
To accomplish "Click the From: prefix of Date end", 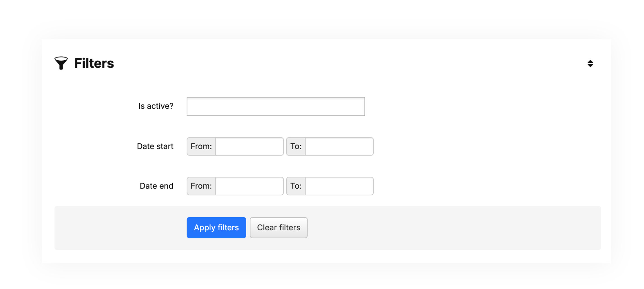I will [x=201, y=186].
